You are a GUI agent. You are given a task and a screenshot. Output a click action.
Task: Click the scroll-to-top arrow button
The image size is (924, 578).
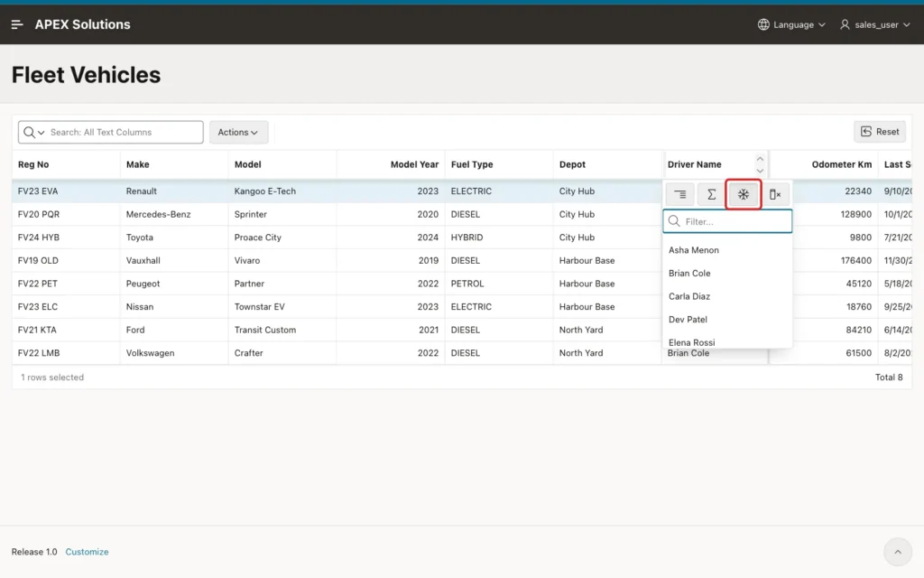point(898,552)
